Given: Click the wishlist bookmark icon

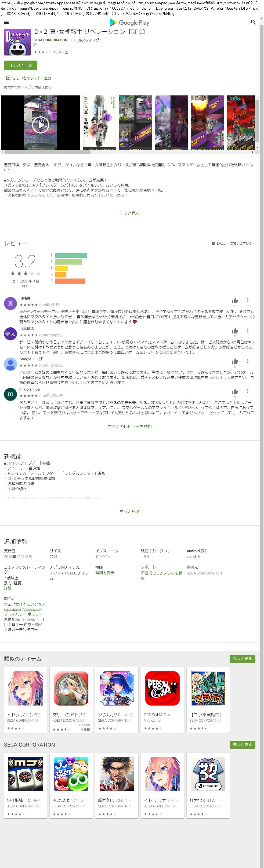Looking at the screenshot, I should click(8, 78).
